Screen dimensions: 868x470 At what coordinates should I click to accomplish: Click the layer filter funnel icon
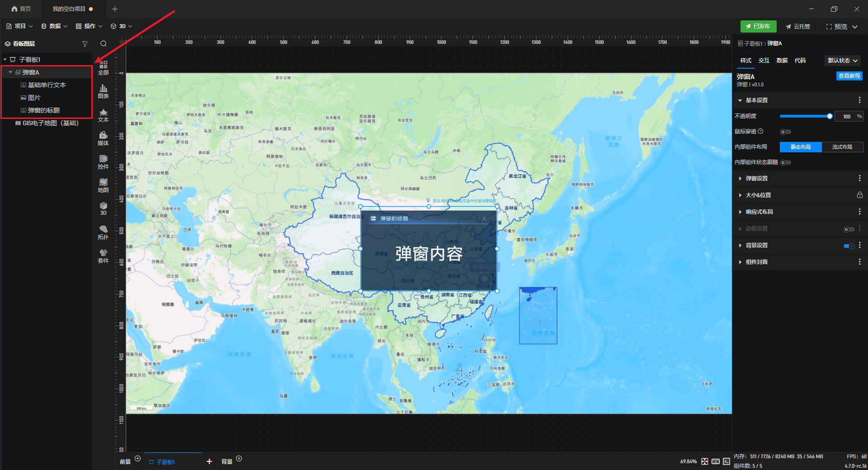(x=85, y=44)
